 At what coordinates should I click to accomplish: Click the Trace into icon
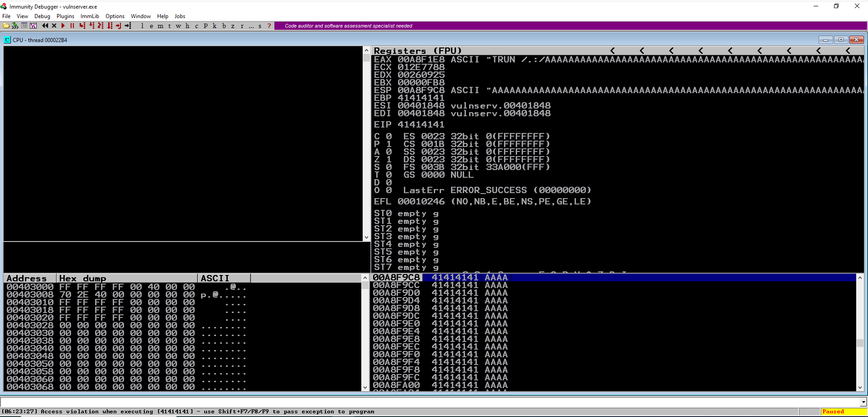click(101, 26)
